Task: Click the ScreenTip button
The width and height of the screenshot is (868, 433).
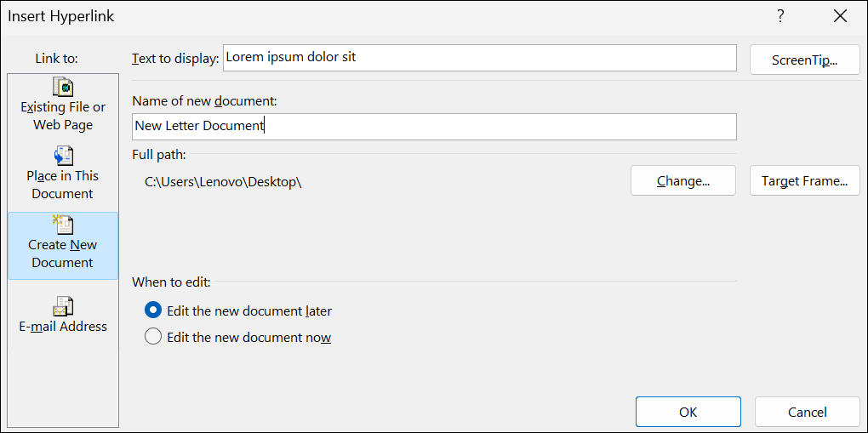Action: [x=804, y=60]
